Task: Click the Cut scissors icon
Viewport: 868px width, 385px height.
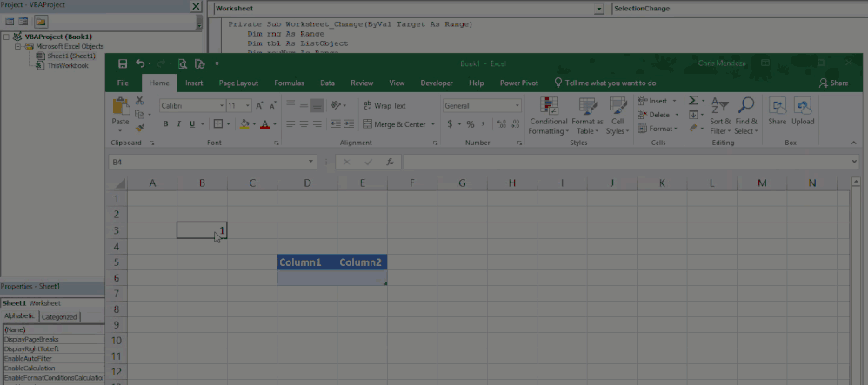Action: click(x=139, y=101)
